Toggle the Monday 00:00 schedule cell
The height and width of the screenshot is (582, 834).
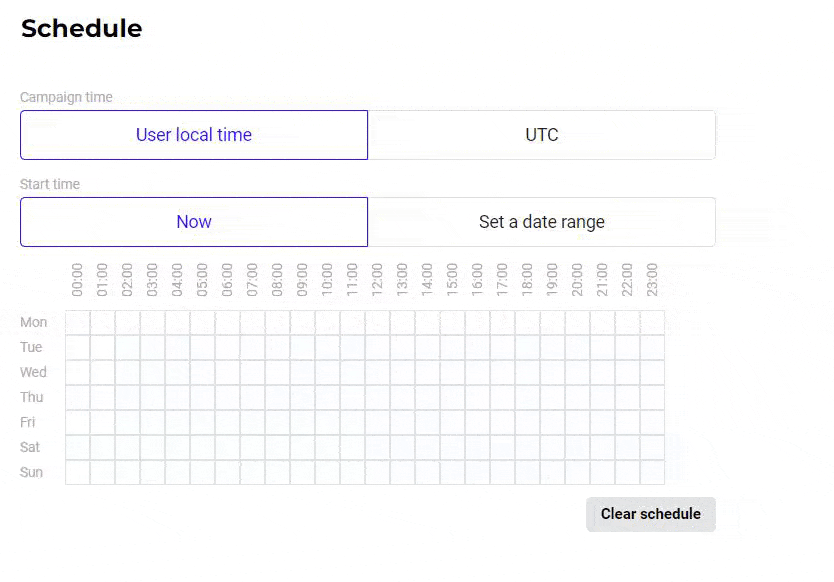(x=78, y=323)
